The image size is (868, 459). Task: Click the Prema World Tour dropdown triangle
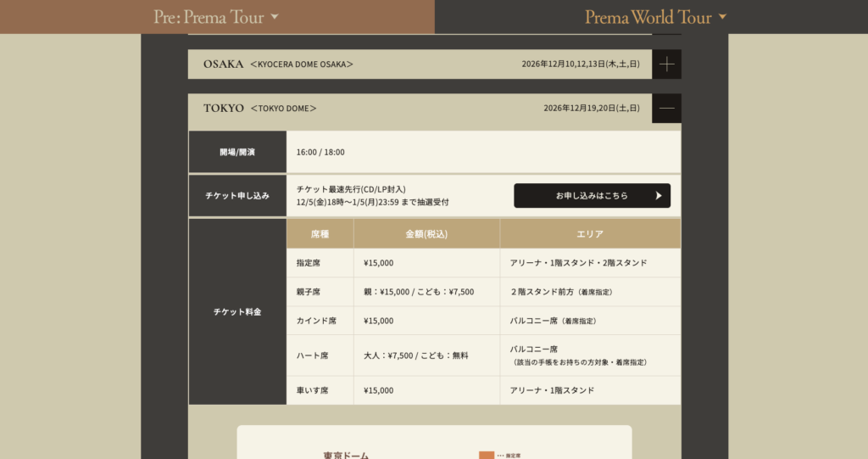pyautogui.click(x=722, y=17)
